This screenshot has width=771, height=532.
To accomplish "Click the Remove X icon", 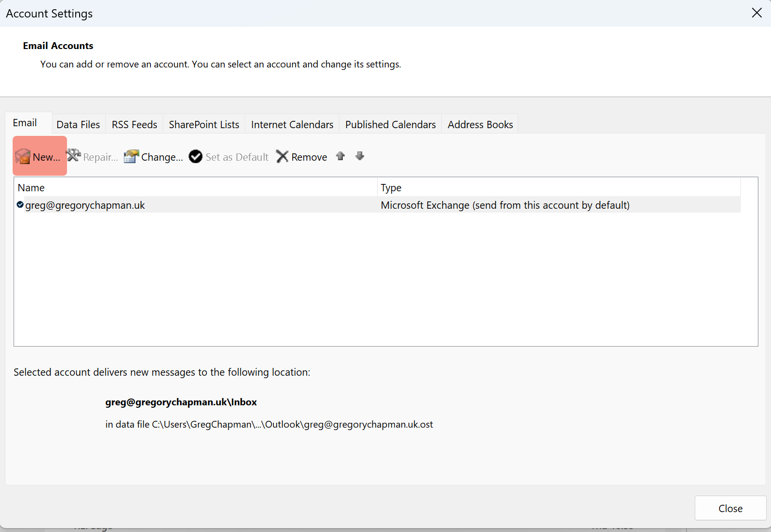I will pos(282,156).
